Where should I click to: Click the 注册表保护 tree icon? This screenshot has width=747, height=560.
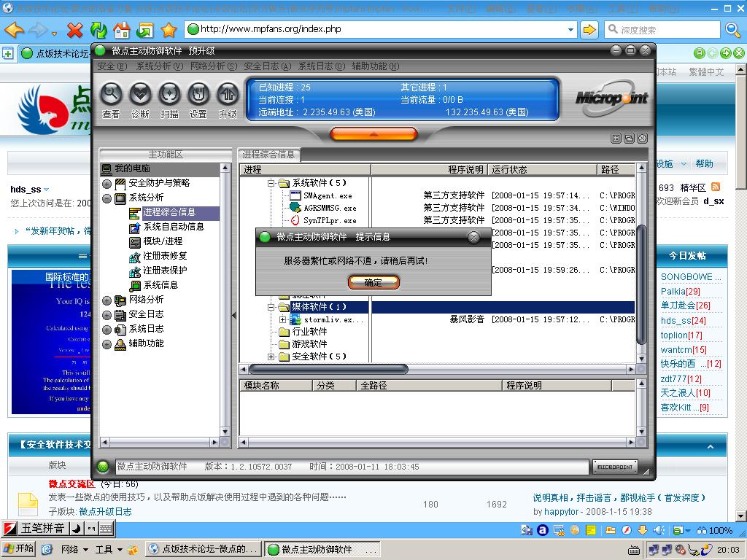coord(135,271)
